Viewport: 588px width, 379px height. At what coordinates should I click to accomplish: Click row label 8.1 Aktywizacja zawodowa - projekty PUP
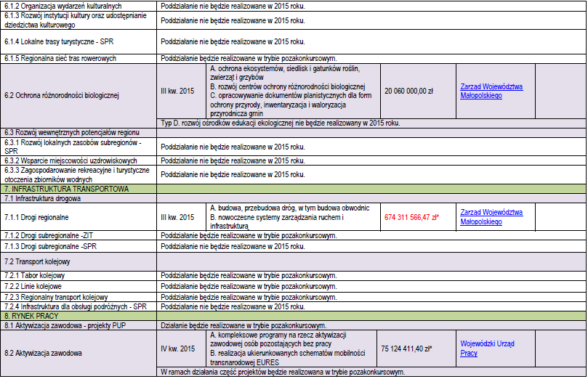tap(65, 325)
